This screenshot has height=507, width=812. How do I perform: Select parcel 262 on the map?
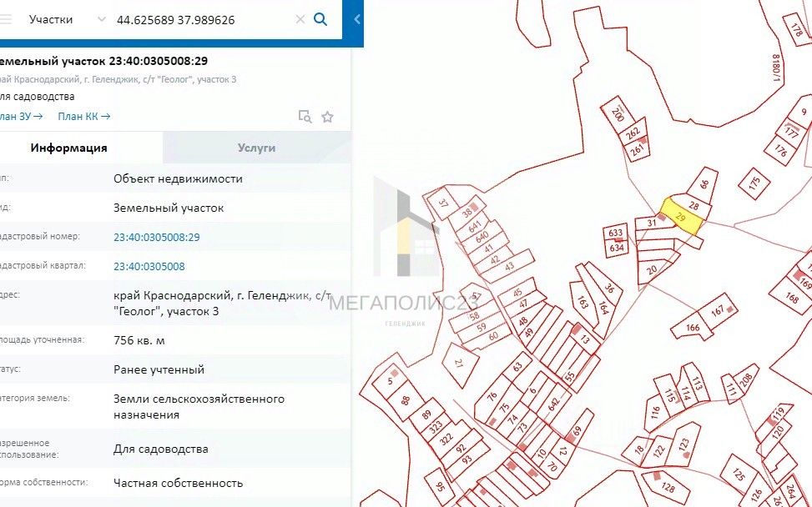(633, 133)
